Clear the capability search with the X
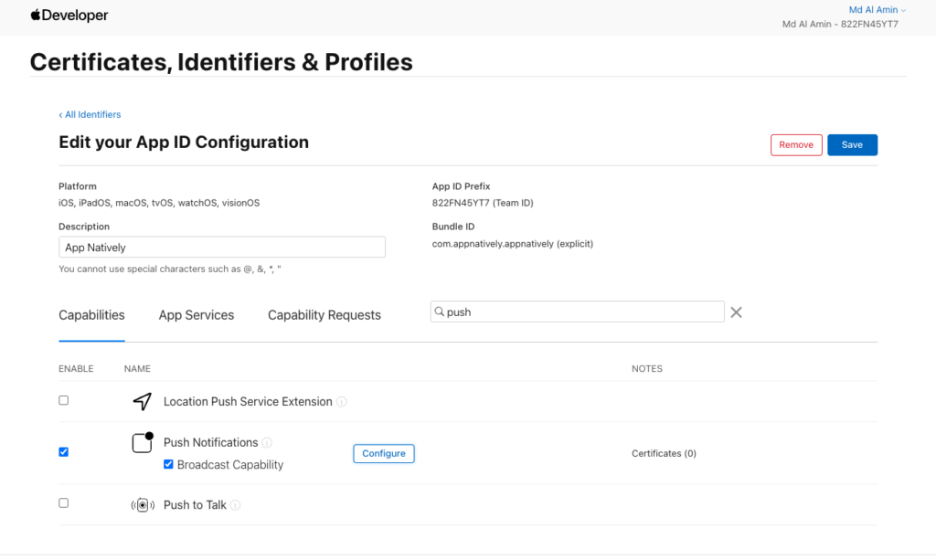 pos(736,312)
